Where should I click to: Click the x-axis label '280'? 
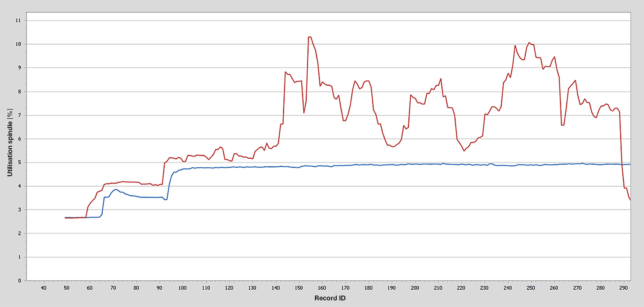coord(600,288)
